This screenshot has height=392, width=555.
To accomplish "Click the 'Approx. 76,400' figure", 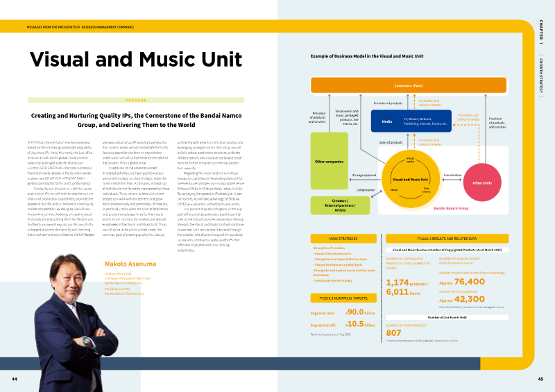I will [x=462, y=282].
